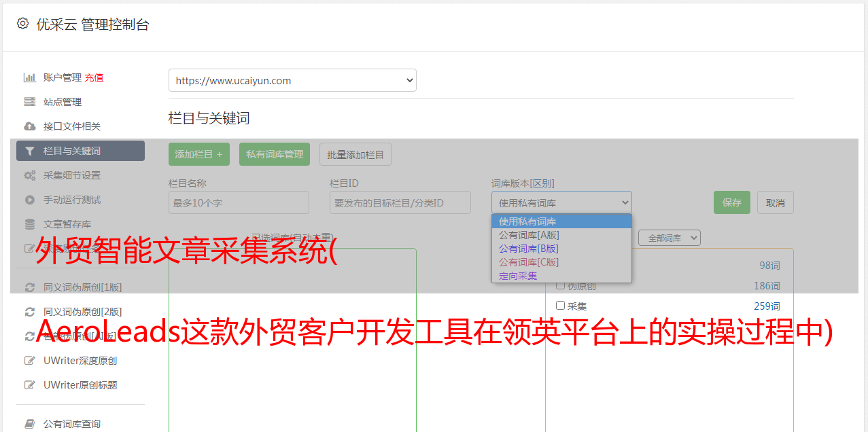
Task: Click the 98词 count
Action: [770, 266]
